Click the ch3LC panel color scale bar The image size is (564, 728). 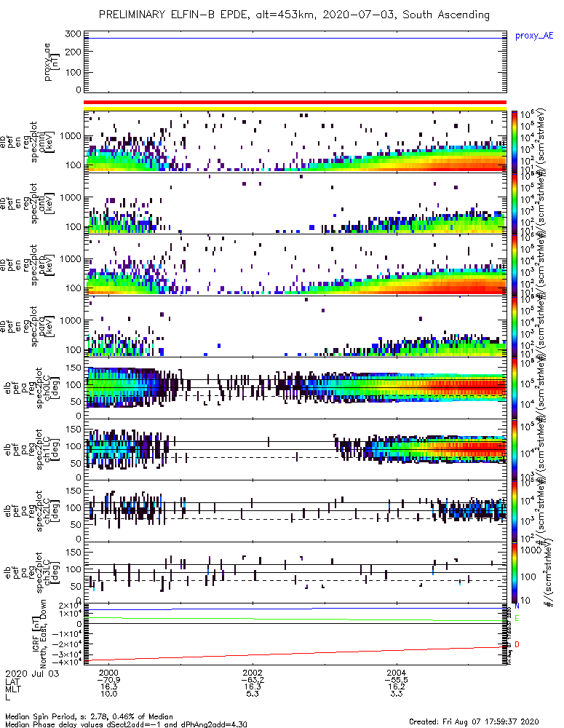click(514, 572)
